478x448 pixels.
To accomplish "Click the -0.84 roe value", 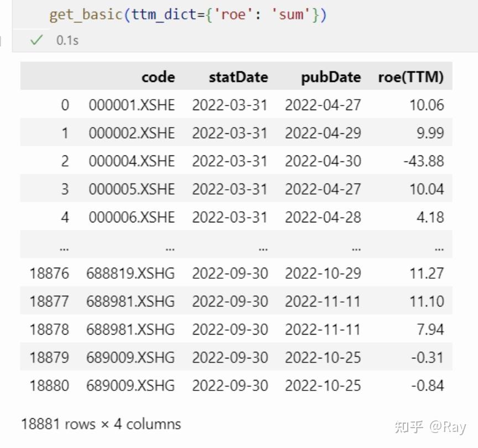I will pyautogui.click(x=427, y=386).
